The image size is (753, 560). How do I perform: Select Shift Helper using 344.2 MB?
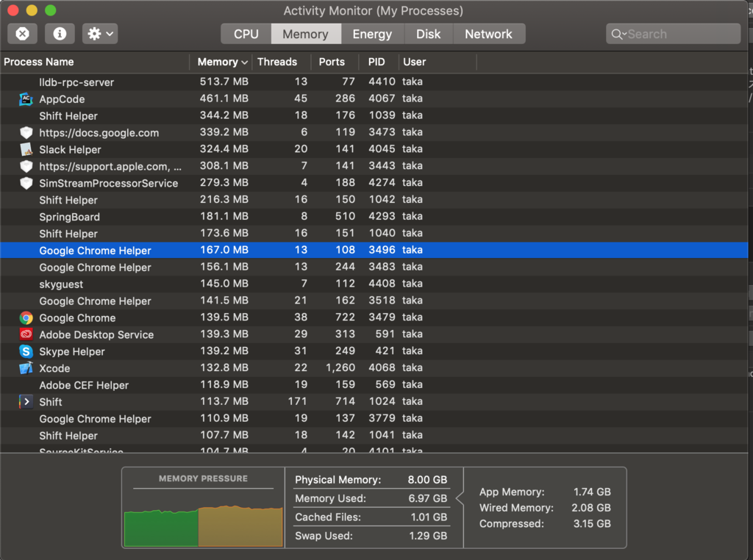point(374,115)
